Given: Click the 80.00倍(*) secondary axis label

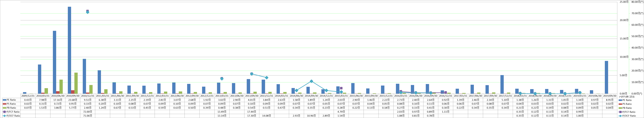Looking at the screenshot, I should point(637,2).
